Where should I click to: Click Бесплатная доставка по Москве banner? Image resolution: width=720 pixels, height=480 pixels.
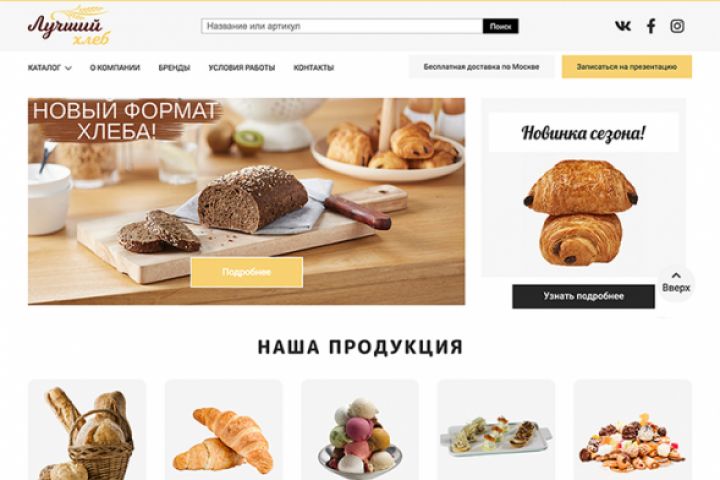(481, 67)
